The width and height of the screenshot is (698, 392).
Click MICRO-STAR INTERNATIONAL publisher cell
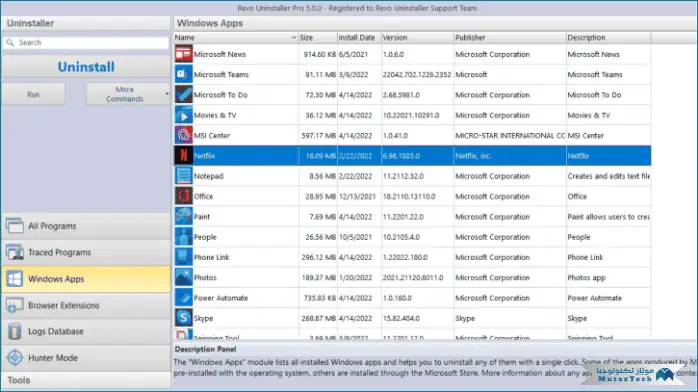[x=510, y=136]
